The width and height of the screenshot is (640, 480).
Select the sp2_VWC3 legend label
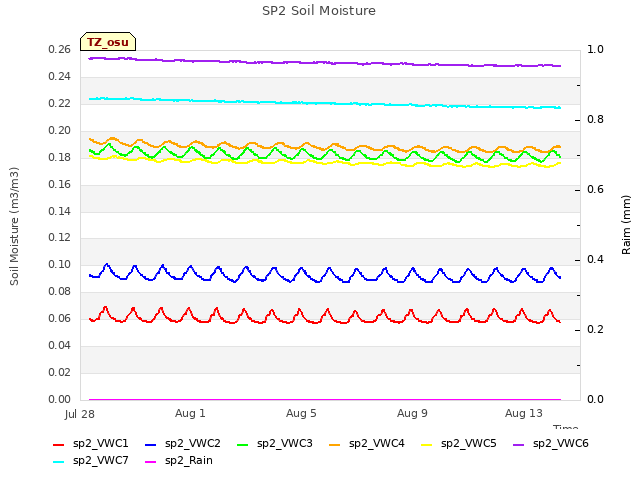coord(284,444)
